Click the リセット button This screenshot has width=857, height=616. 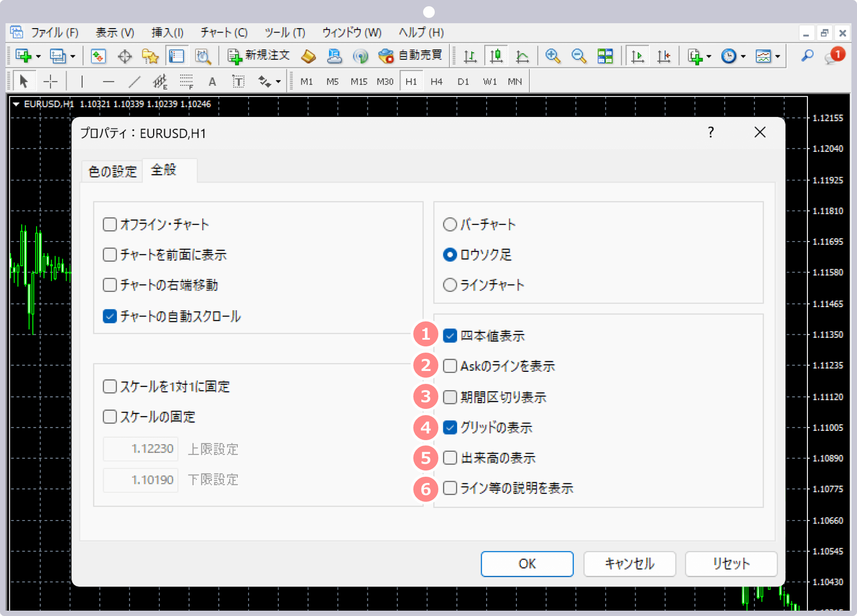(x=731, y=564)
